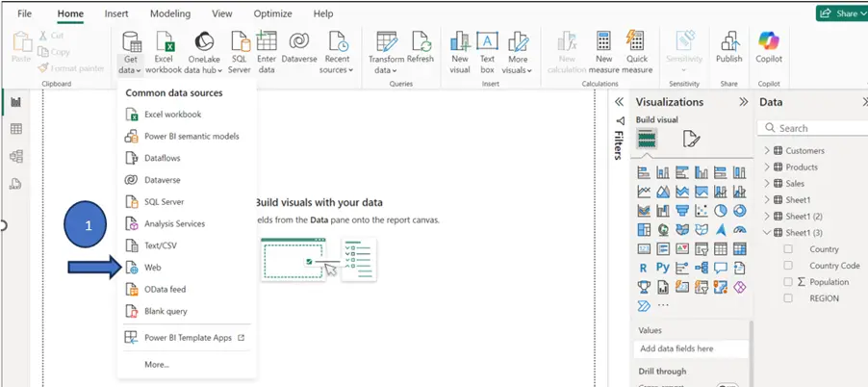868x387 pixels.
Task: Click the SQL Server ribbon button
Action: point(241,52)
